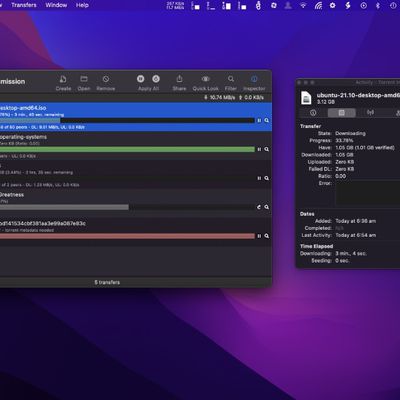Switch to the Activity tab in the Inspector
This screenshot has height=400, width=400.
[x=342, y=113]
